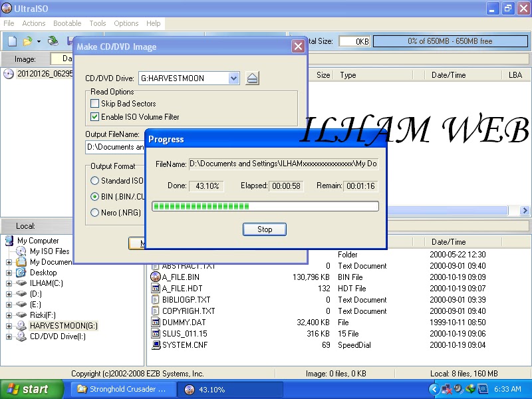Viewport: 532px width, 399px height.
Task: Click the SYSTEM.CNF file icon
Action: [x=156, y=345]
